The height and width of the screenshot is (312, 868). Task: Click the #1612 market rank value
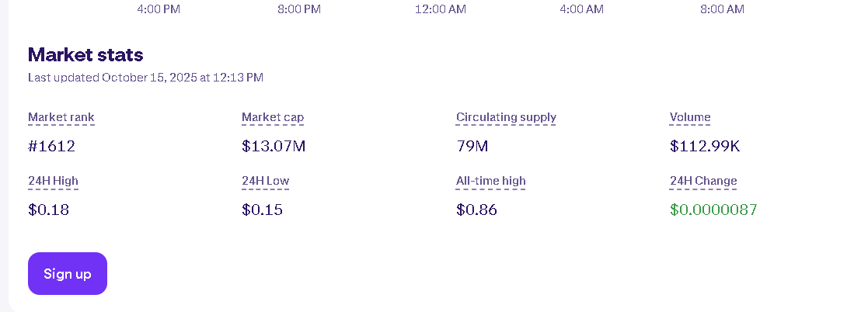[x=51, y=146]
